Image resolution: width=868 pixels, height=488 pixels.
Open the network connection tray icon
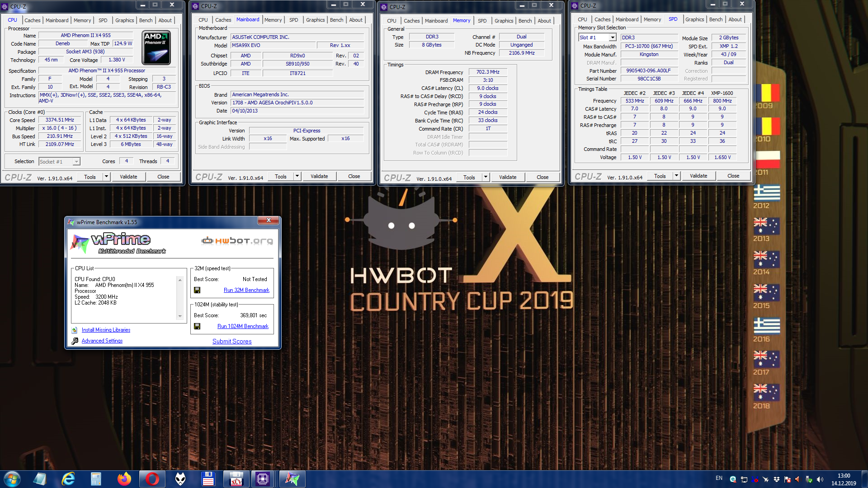pyautogui.click(x=744, y=479)
